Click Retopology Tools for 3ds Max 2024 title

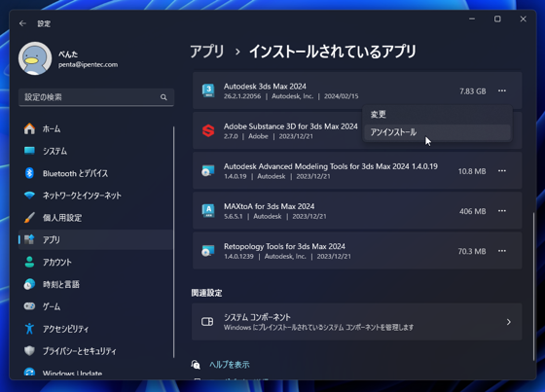[284, 246]
